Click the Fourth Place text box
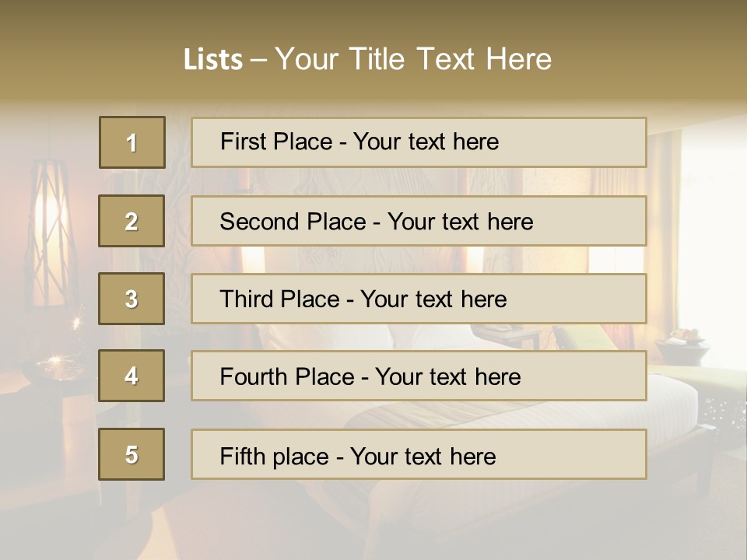This screenshot has height=560, width=747. coord(419,376)
